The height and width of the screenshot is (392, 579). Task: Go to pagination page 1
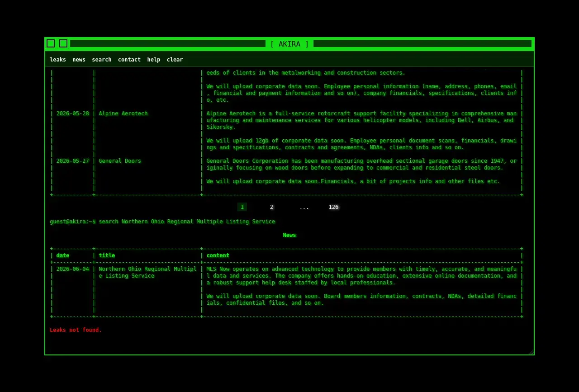(242, 207)
